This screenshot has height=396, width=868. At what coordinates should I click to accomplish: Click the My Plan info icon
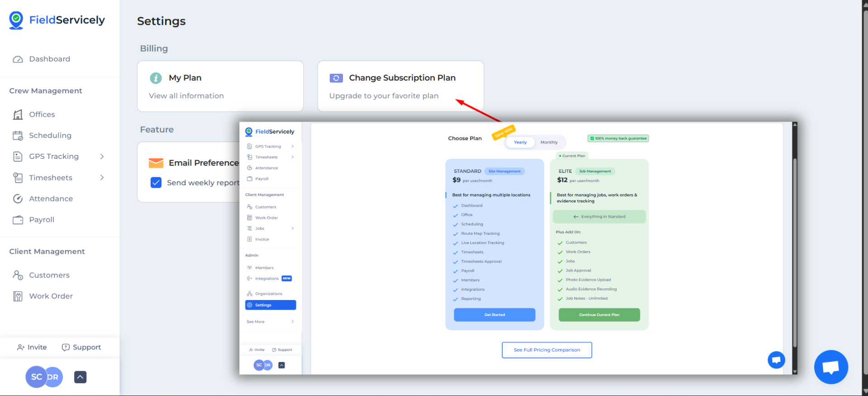(x=156, y=78)
